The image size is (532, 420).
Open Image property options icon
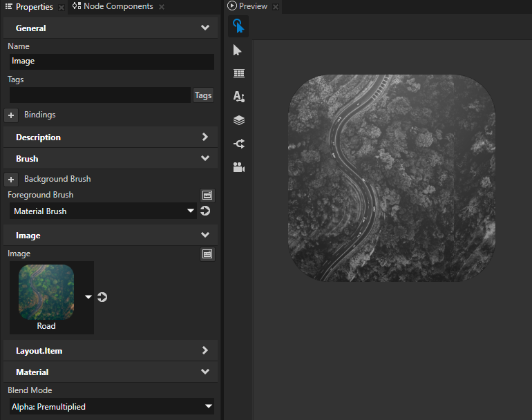(207, 254)
